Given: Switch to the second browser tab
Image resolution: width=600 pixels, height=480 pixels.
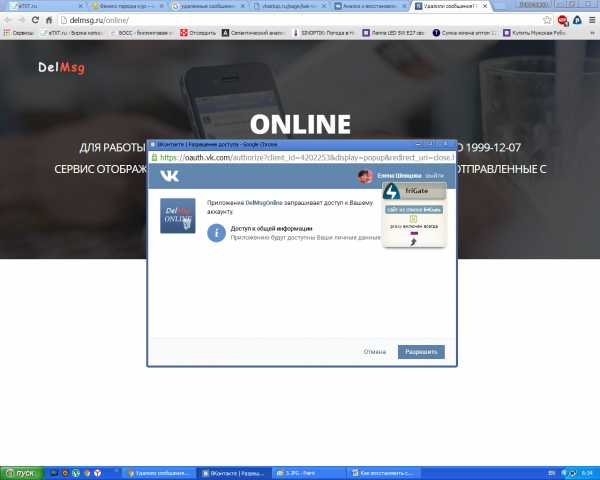Looking at the screenshot, I should (x=126, y=6).
